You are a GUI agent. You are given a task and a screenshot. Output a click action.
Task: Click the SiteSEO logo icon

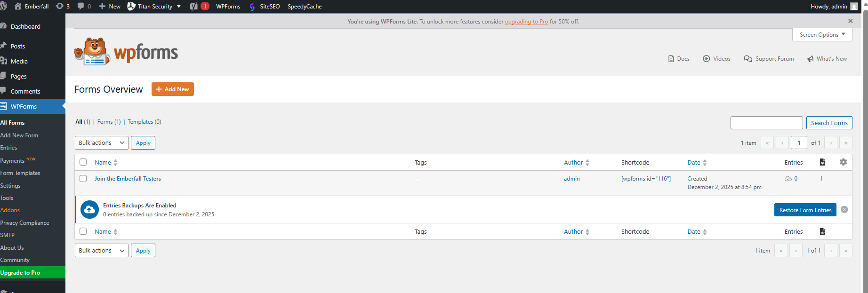pyautogui.click(x=252, y=7)
